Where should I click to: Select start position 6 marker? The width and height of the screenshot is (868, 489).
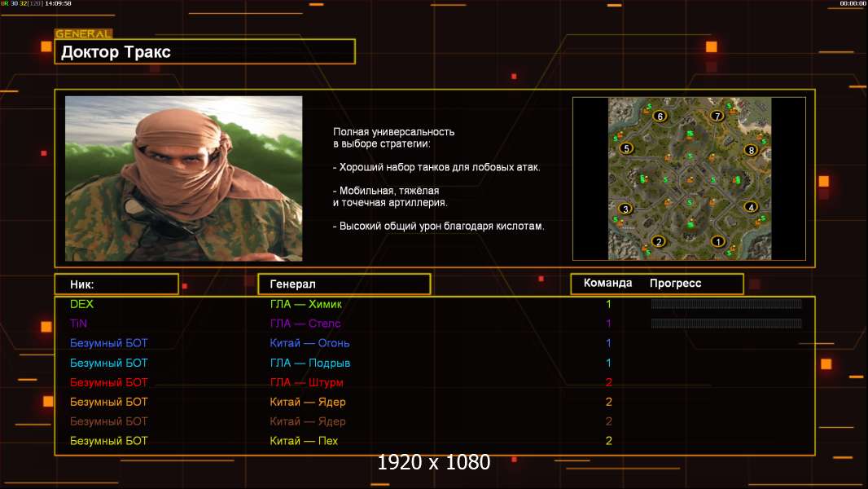[660, 116]
